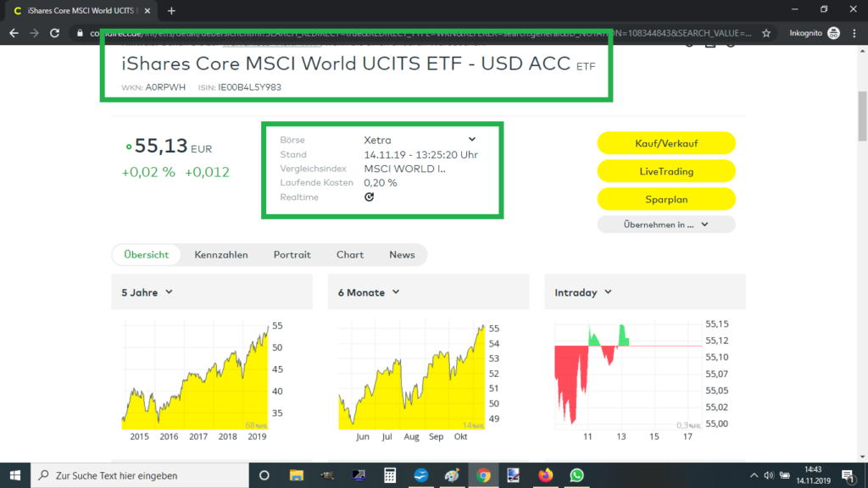
Task: Click the Chrome taskbar icon
Action: click(483, 475)
